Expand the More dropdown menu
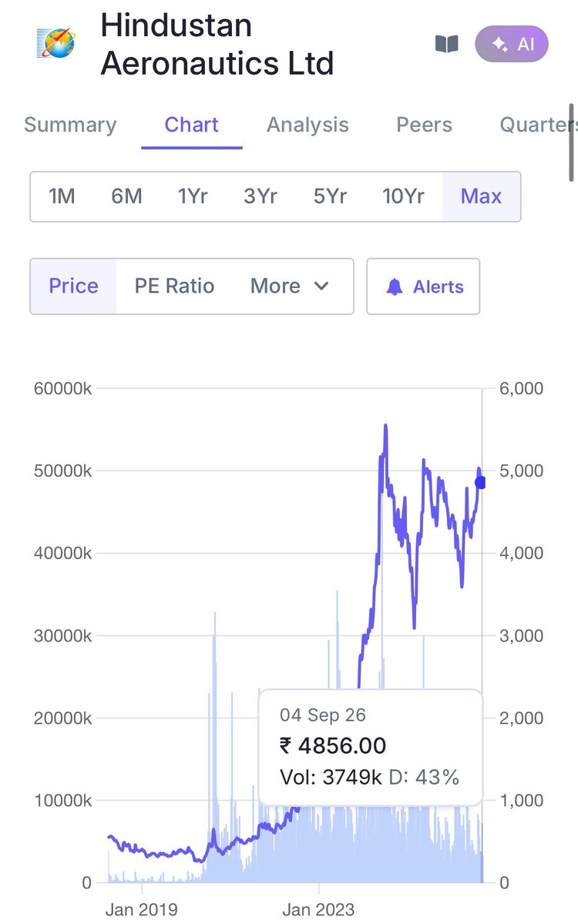 [x=291, y=286]
